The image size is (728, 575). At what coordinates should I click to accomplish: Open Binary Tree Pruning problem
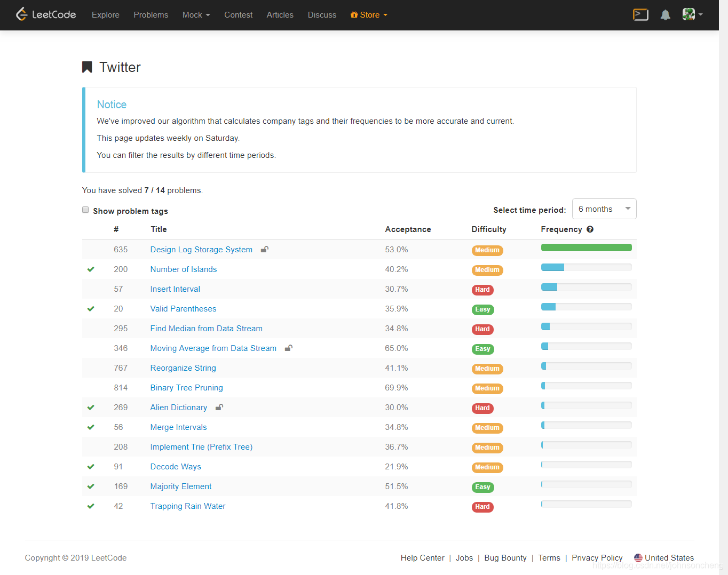click(187, 388)
